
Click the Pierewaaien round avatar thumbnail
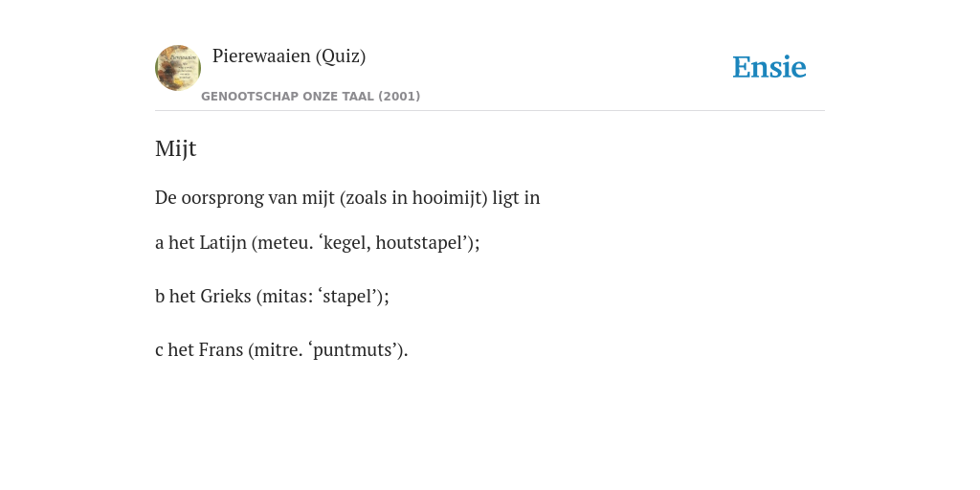point(178,68)
